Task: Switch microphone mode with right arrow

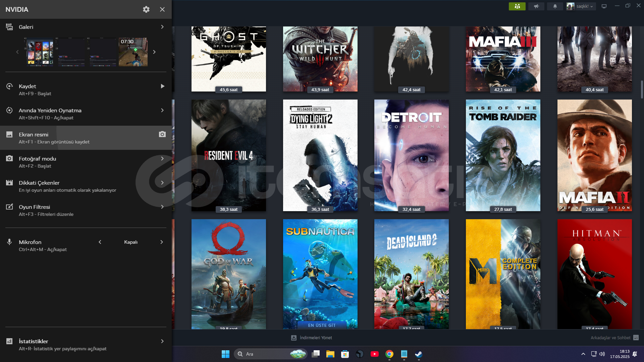Action: [162, 242]
